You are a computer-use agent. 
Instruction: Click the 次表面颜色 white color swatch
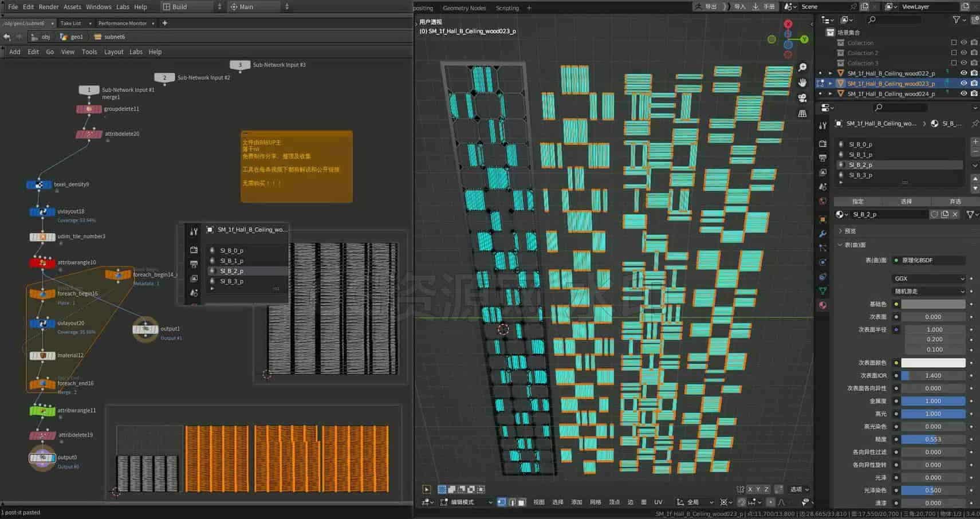tap(933, 363)
